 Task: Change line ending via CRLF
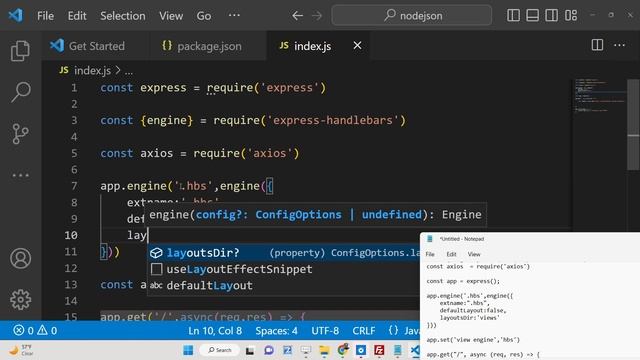point(364,331)
